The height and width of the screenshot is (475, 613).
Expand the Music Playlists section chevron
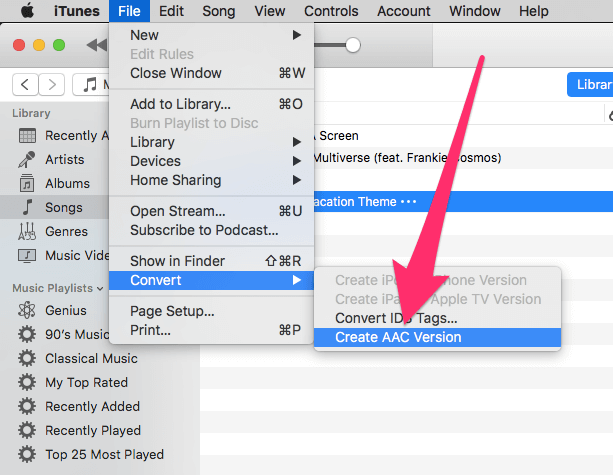pyautogui.click(x=100, y=289)
